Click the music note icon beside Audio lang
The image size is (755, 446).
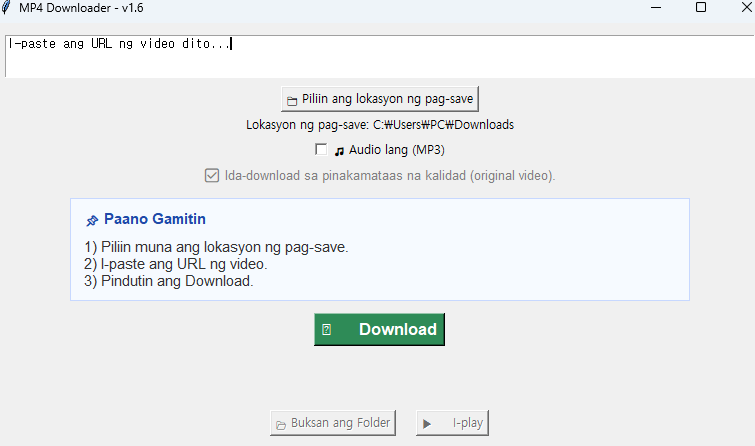(x=339, y=151)
